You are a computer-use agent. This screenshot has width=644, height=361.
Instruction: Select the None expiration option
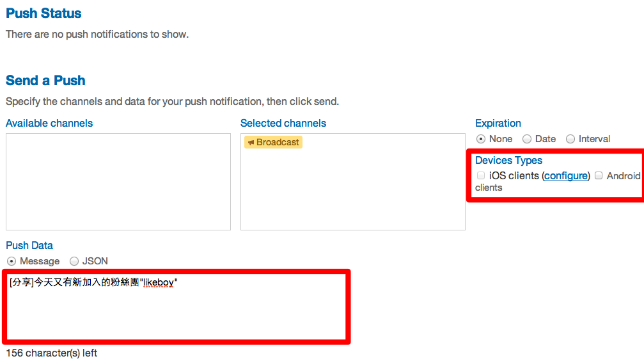tap(481, 139)
